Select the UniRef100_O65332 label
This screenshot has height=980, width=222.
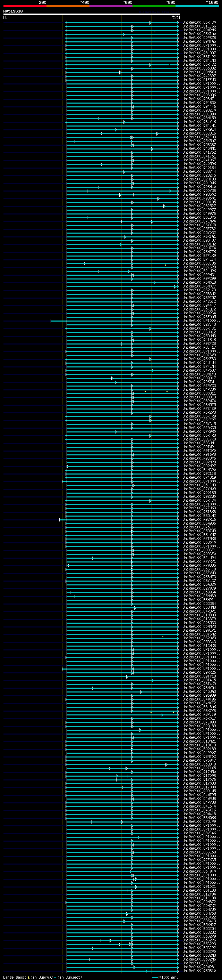[x=199, y=68]
